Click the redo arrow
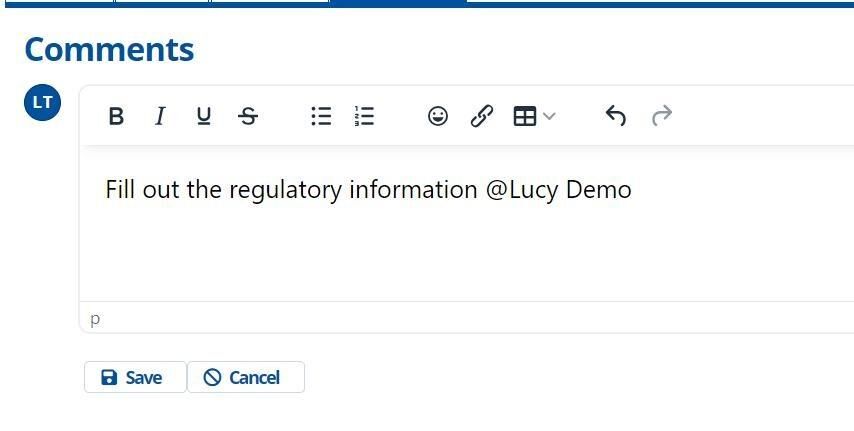The width and height of the screenshot is (854, 431). click(x=662, y=116)
